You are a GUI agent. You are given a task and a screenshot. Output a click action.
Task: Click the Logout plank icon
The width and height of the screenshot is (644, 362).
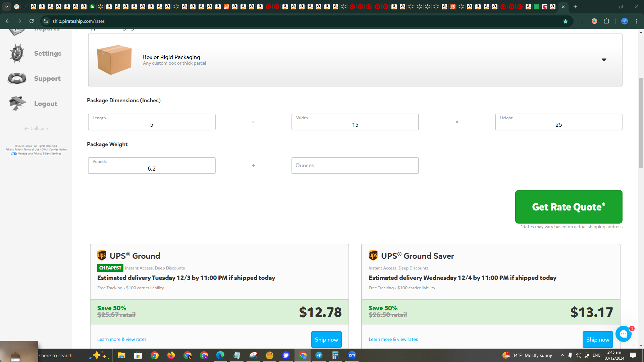(x=17, y=104)
